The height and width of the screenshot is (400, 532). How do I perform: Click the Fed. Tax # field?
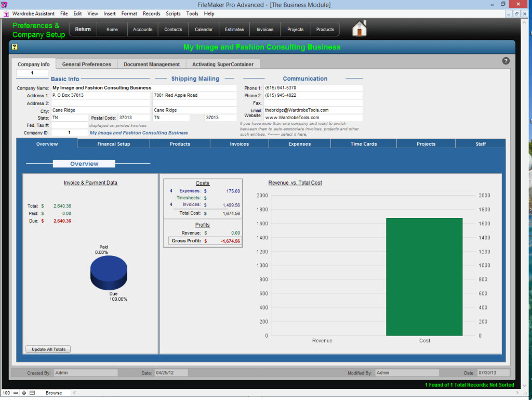pyautogui.click(x=69, y=125)
